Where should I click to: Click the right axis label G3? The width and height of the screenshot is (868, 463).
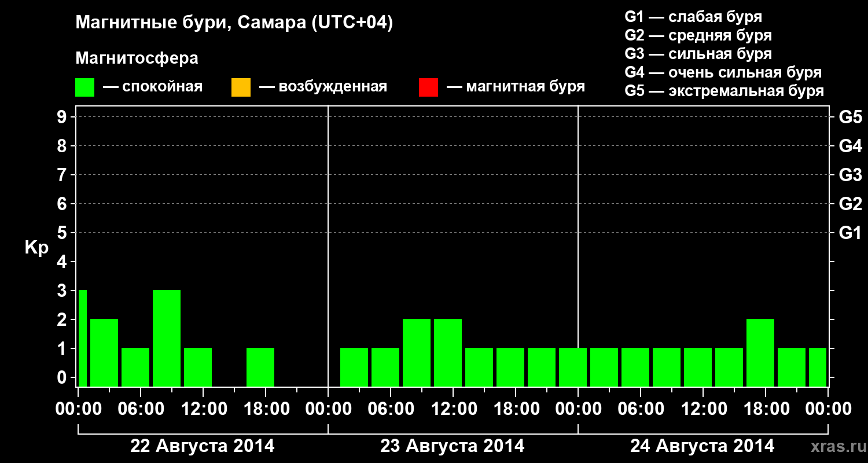[x=851, y=175]
